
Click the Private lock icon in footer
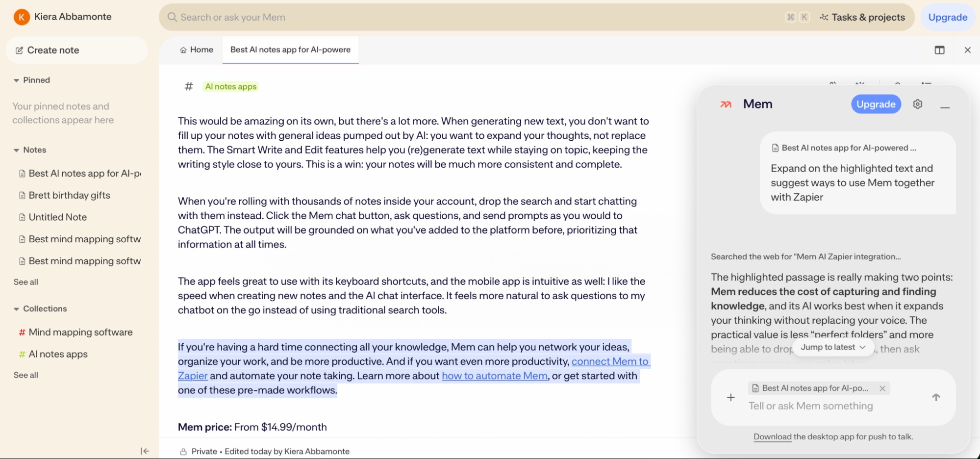coord(183,452)
